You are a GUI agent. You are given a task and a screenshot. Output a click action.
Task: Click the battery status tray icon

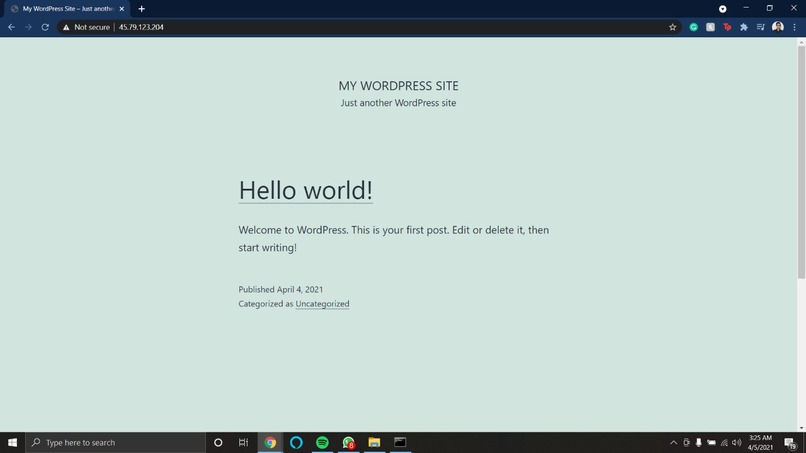(711, 442)
